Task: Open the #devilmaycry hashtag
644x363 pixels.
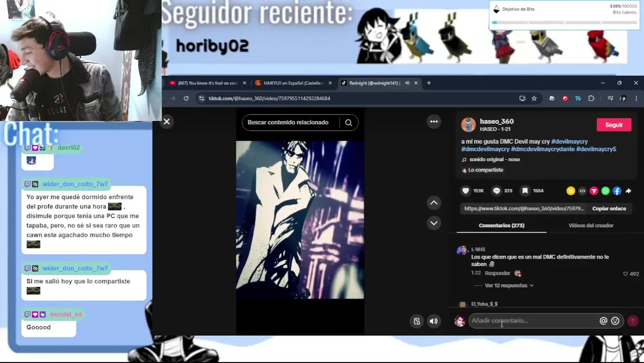Action: [x=569, y=142]
